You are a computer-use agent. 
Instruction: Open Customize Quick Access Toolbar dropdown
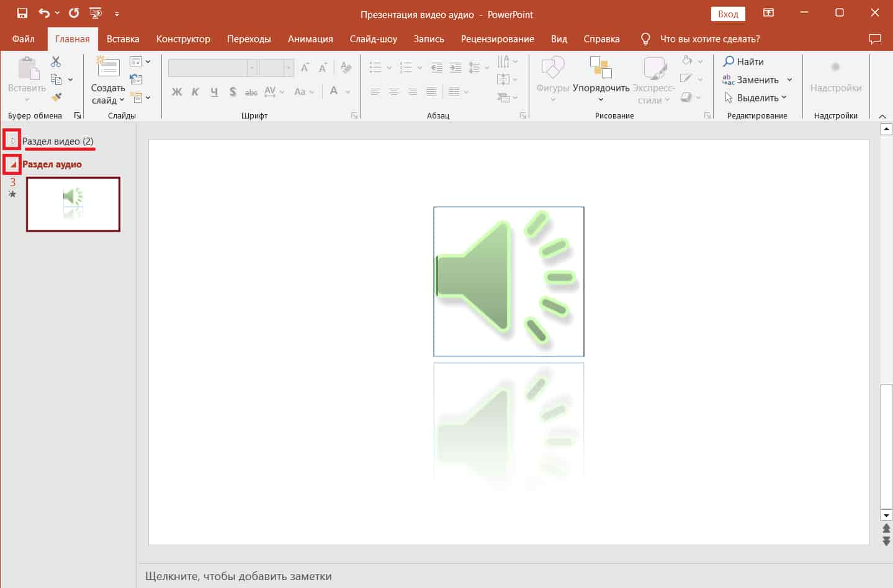(x=117, y=14)
